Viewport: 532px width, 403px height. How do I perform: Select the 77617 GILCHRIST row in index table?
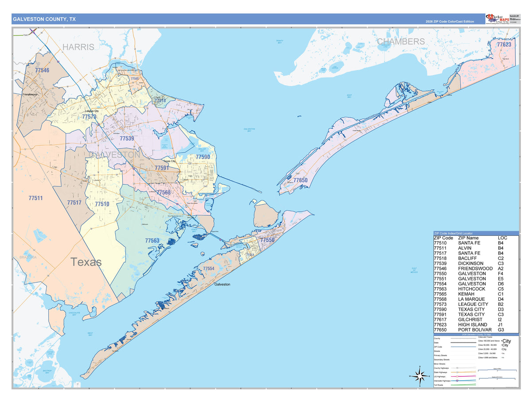click(476, 320)
